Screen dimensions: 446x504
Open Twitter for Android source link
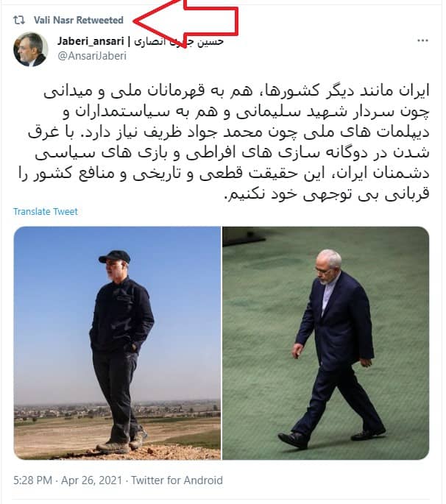point(177,480)
